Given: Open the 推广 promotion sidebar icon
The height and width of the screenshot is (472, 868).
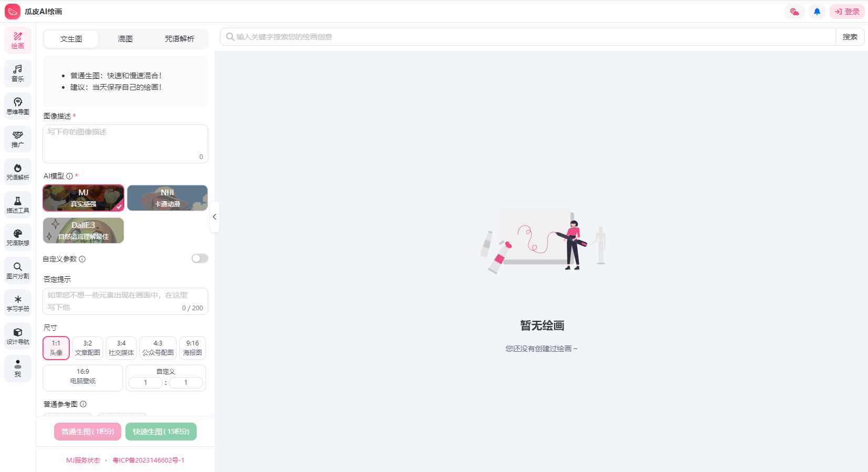Looking at the screenshot, I should [x=18, y=139].
